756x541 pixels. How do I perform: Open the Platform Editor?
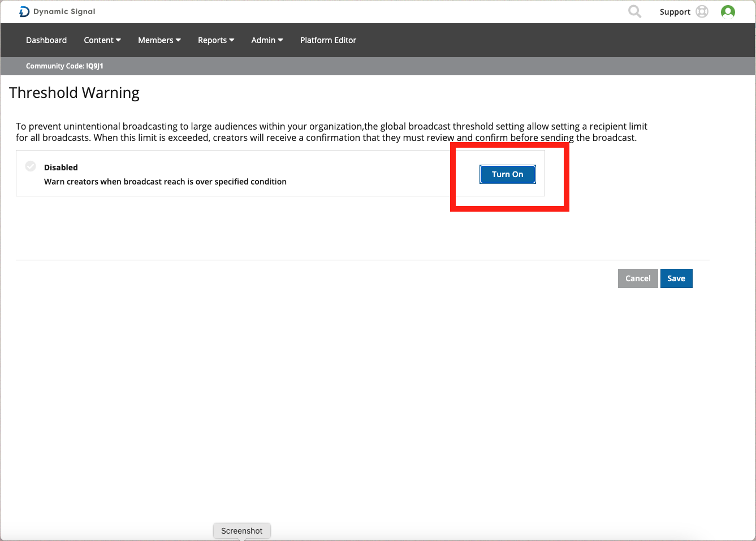(328, 40)
